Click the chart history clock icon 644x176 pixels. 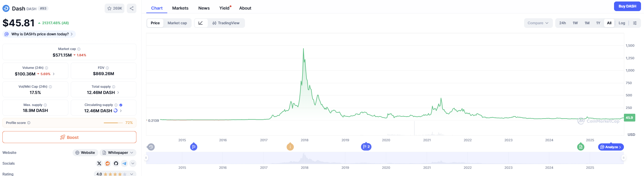(x=151, y=147)
